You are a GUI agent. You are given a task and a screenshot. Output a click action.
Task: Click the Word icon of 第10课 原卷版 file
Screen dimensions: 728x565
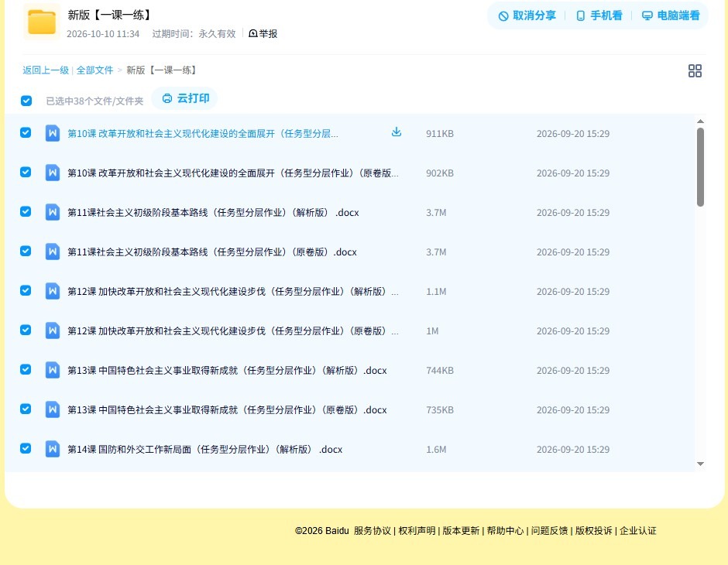53,173
